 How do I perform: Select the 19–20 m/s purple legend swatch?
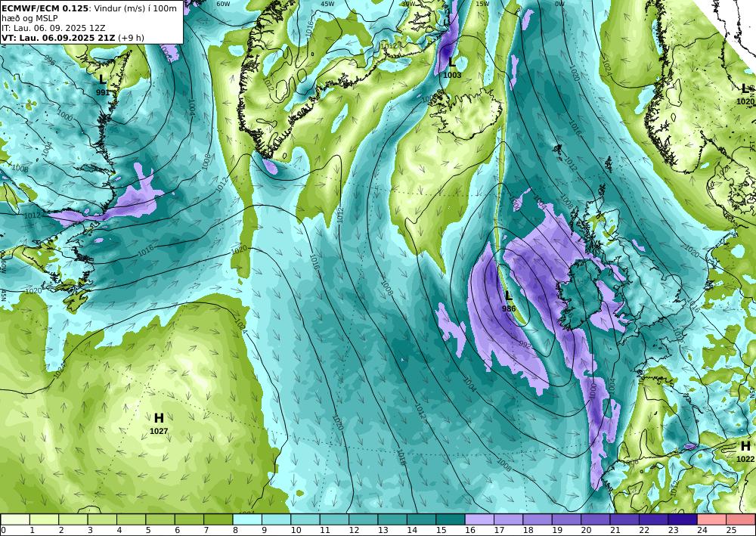(x=566, y=519)
